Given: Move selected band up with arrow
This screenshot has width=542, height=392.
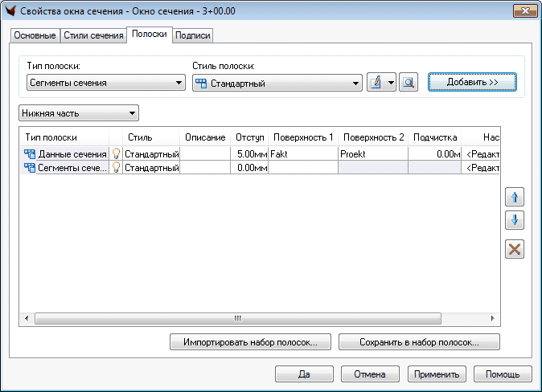Looking at the screenshot, I should pos(514,197).
